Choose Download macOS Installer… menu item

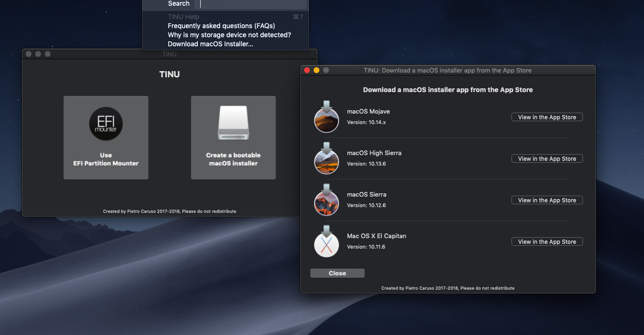tap(225, 44)
